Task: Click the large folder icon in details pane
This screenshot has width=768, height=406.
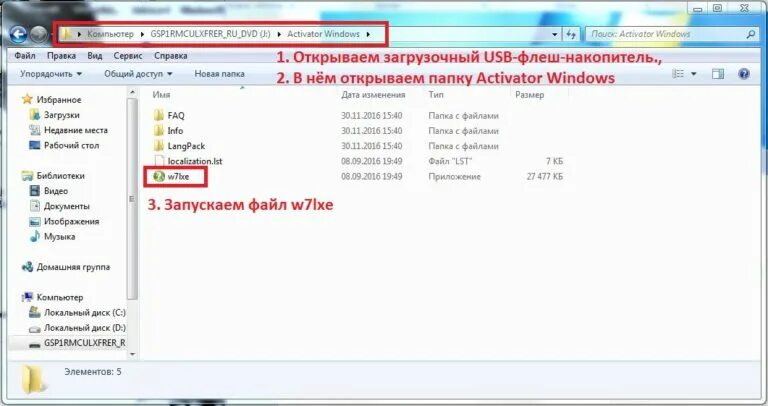Action: (34, 379)
